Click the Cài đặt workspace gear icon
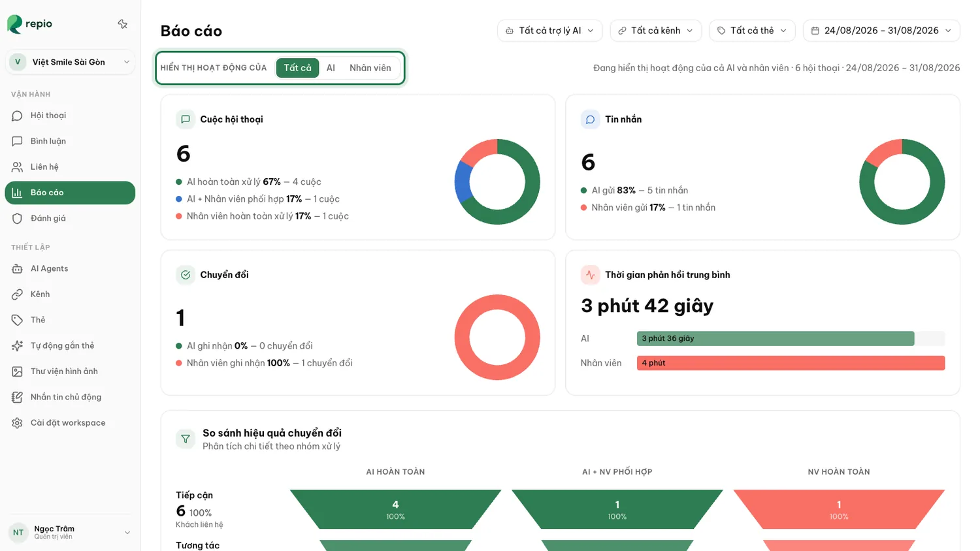Screen dimensions: 980x551 pyautogui.click(x=17, y=423)
